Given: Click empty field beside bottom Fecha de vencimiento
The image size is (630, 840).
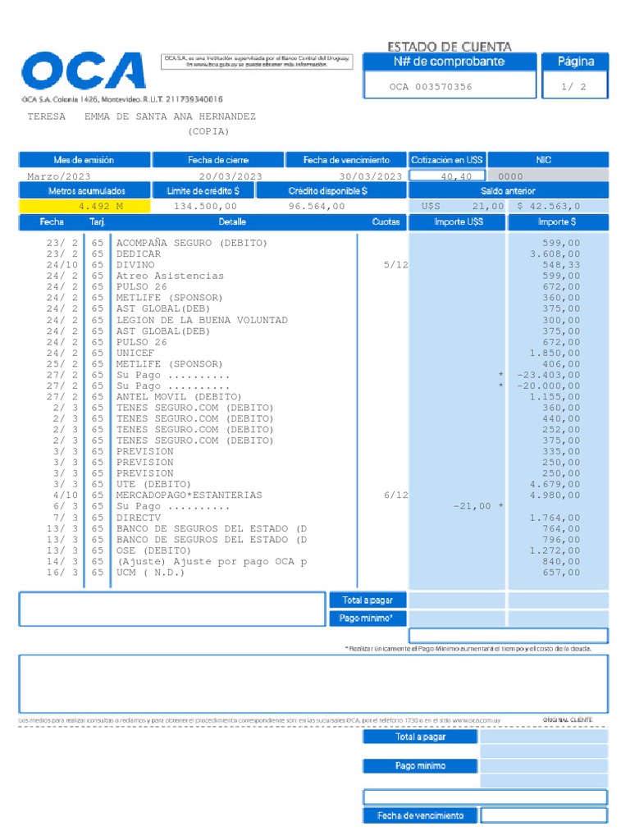Looking at the screenshot, I should click(545, 816).
